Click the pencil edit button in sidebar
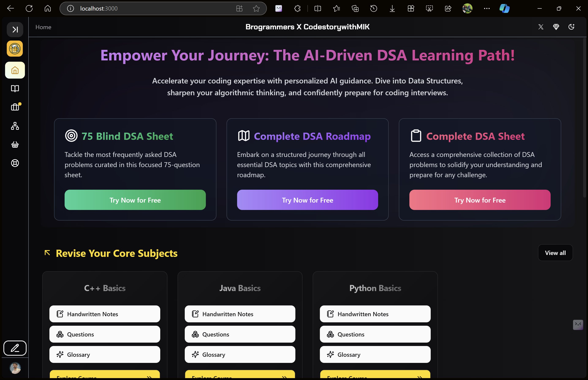588x380 pixels. (15, 348)
